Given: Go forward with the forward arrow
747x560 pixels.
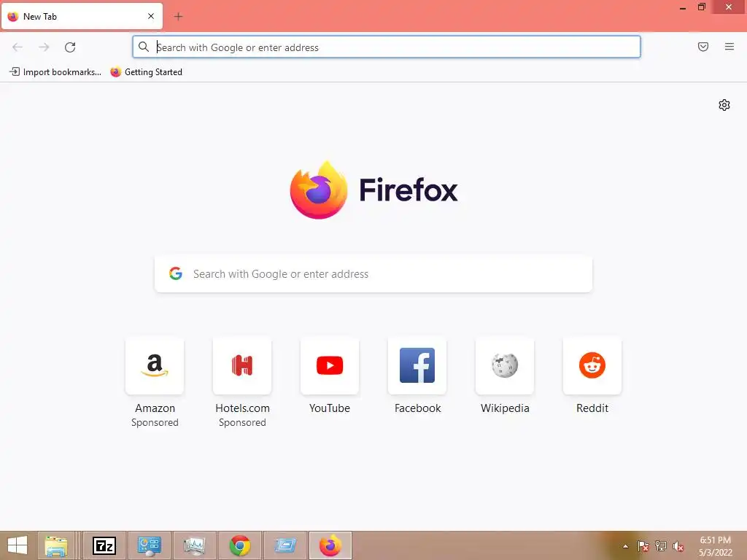Looking at the screenshot, I should [x=44, y=47].
